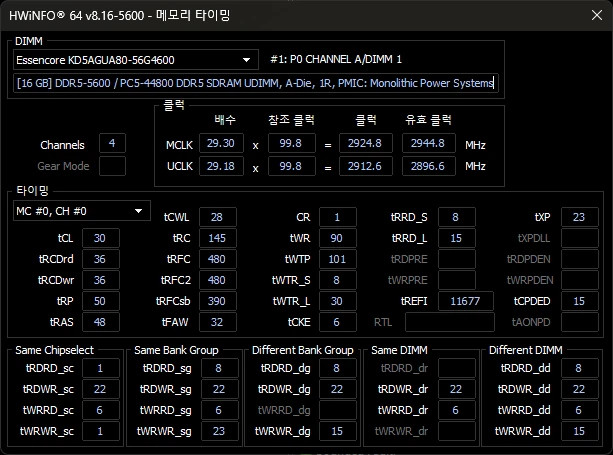The image size is (613, 455).
Task: Select the tXP value 23
Action: [580, 217]
